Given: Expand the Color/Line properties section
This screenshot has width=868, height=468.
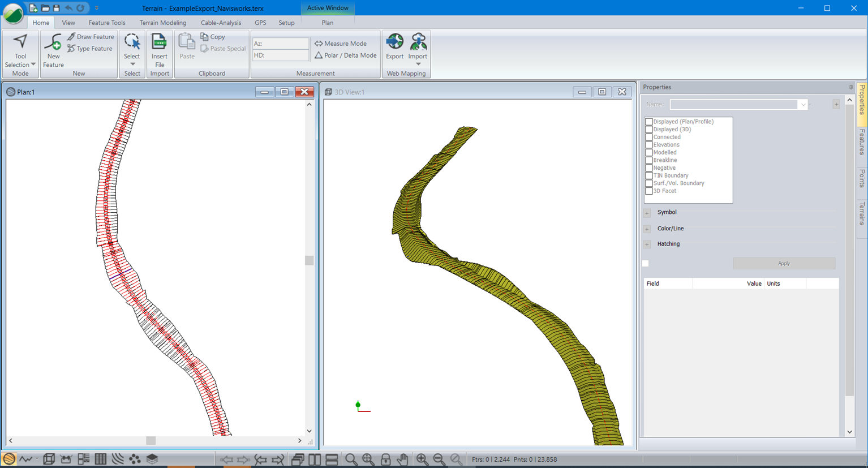Looking at the screenshot, I should (647, 229).
